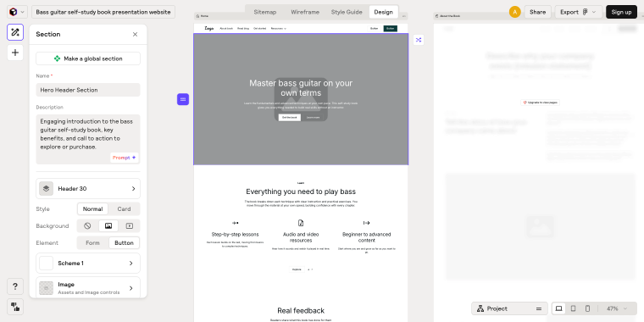Click Upgrade to view pages link
644x322 pixels.
click(540, 103)
